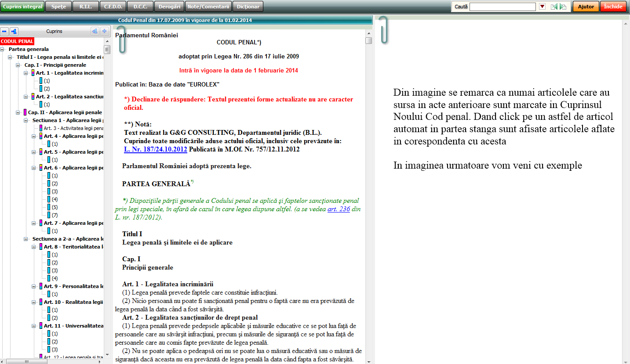Click the footnote marker after PARTEA GENERALĂ
This screenshot has width=630, height=364.
[x=192, y=182]
